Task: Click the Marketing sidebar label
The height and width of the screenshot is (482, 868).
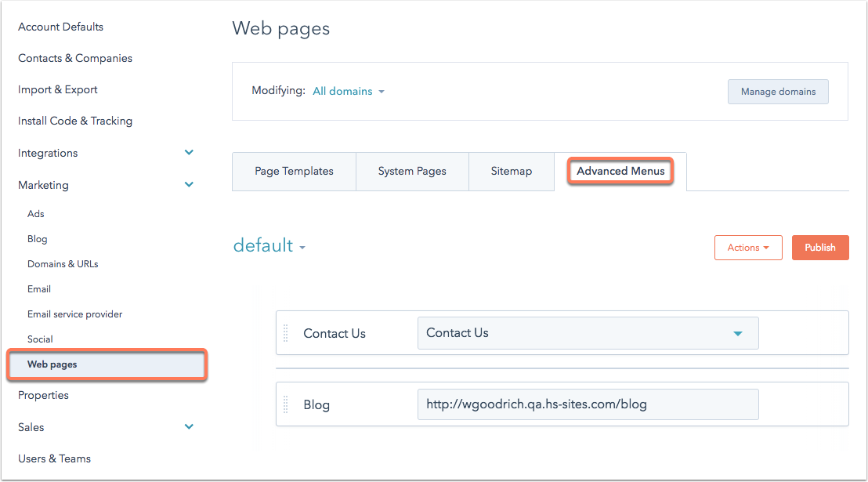Action: click(x=44, y=185)
